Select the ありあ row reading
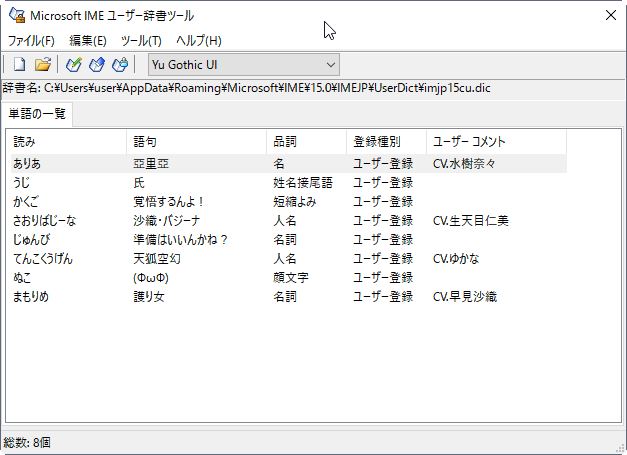This screenshot has width=627, height=455. pyautogui.click(x=27, y=164)
